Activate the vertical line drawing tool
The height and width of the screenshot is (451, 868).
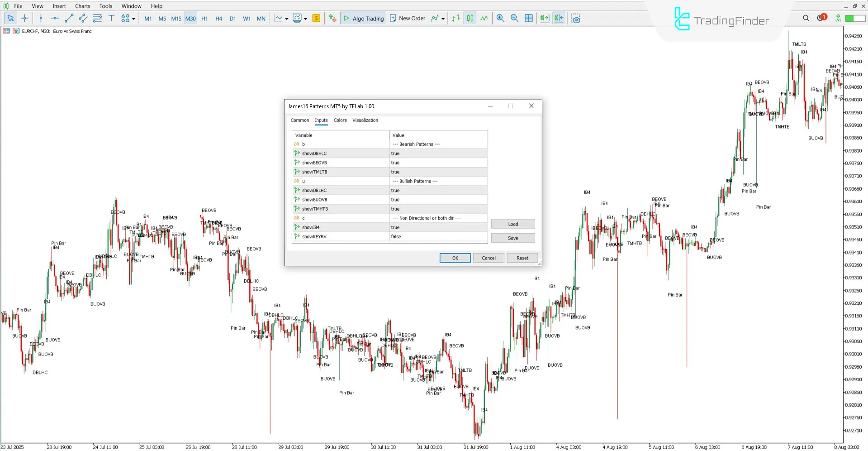pyautogui.click(x=41, y=18)
